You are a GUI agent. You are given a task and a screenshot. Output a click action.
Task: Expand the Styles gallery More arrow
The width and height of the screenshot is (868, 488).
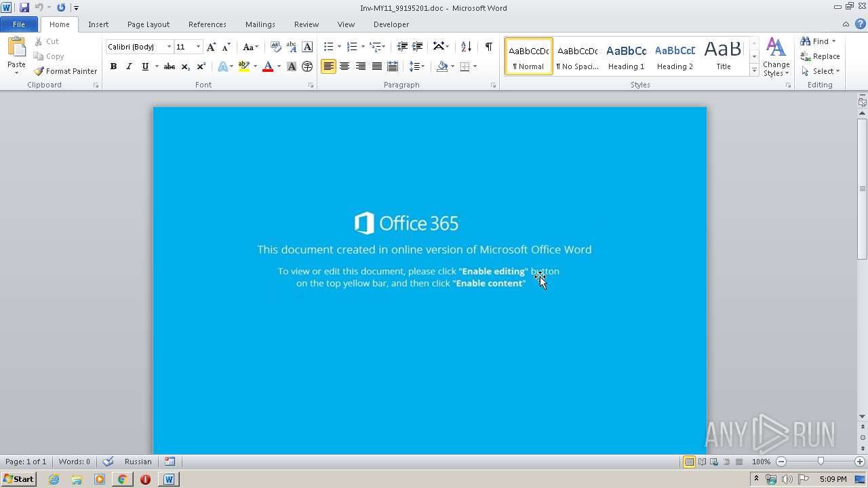coord(754,70)
